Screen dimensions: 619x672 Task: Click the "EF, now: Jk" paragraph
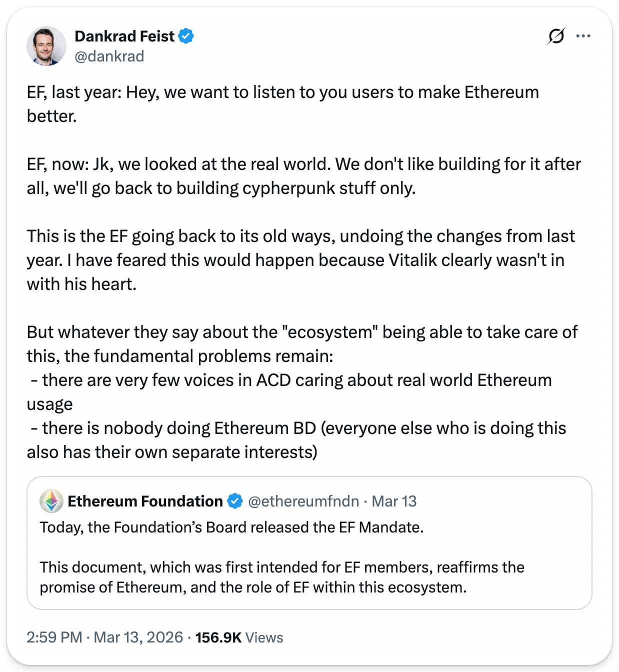click(303, 176)
